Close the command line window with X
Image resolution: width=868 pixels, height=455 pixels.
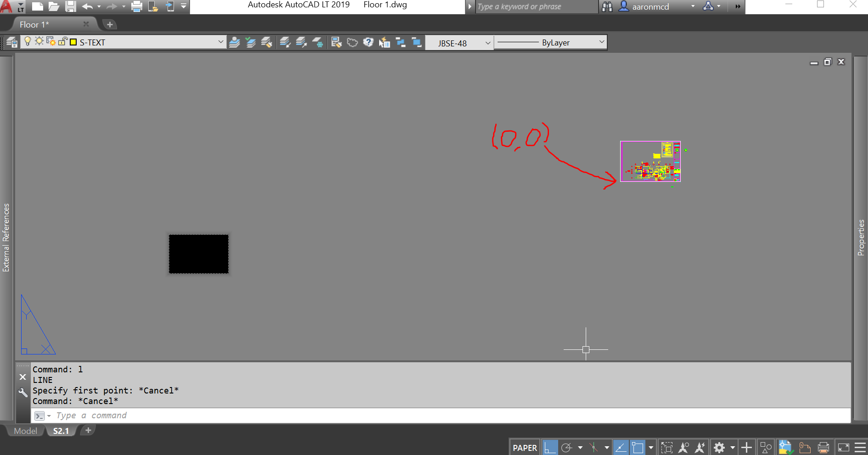point(22,377)
